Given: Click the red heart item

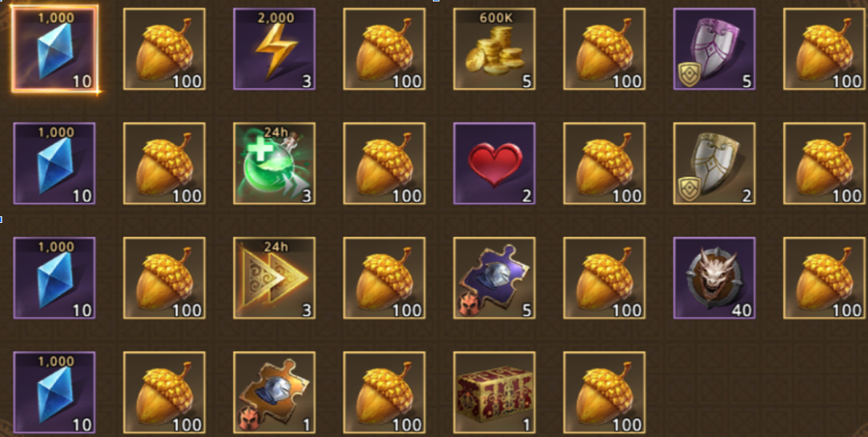Looking at the screenshot, I should [495, 164].
